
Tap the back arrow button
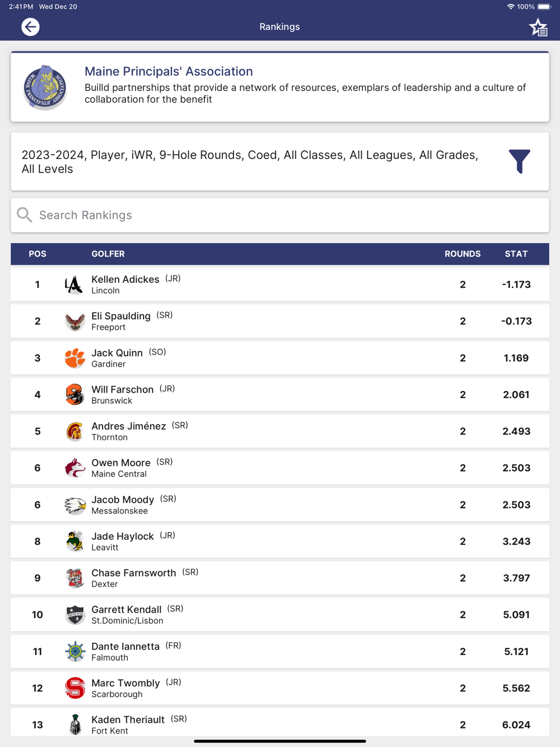30,27
